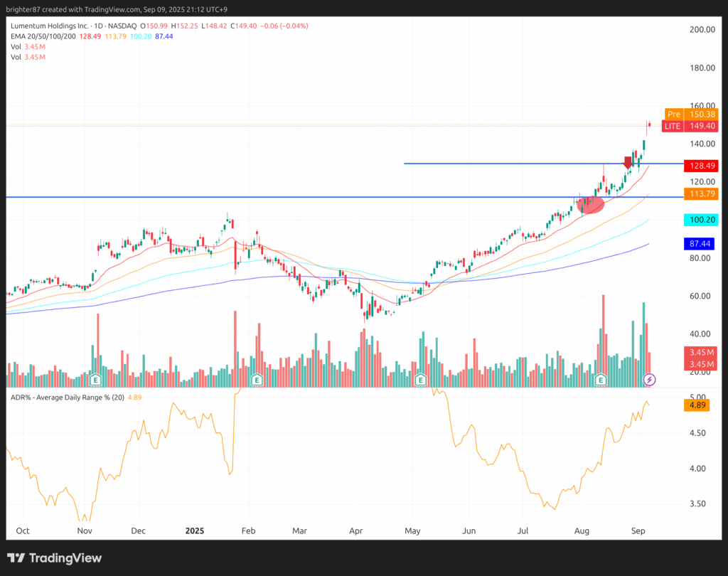Click the orange Pre 150.38 price label
This screenshot has height=576, width=728.
pos(691,114)
